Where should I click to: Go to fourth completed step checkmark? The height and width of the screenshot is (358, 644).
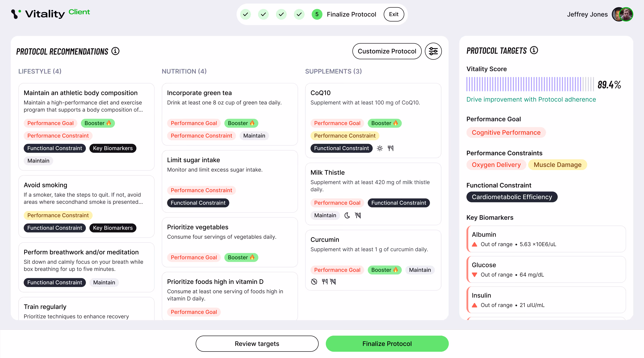(x=299, y=14)
